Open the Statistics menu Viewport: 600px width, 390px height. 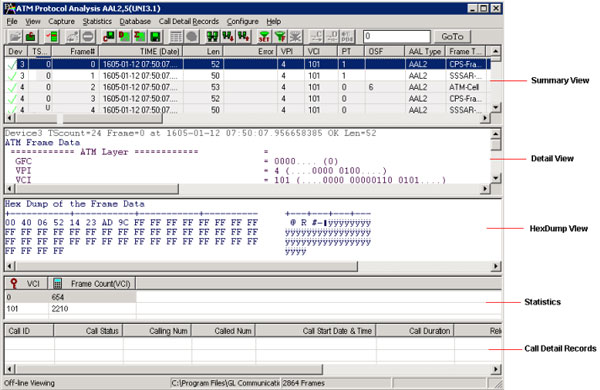pos(97,21)
